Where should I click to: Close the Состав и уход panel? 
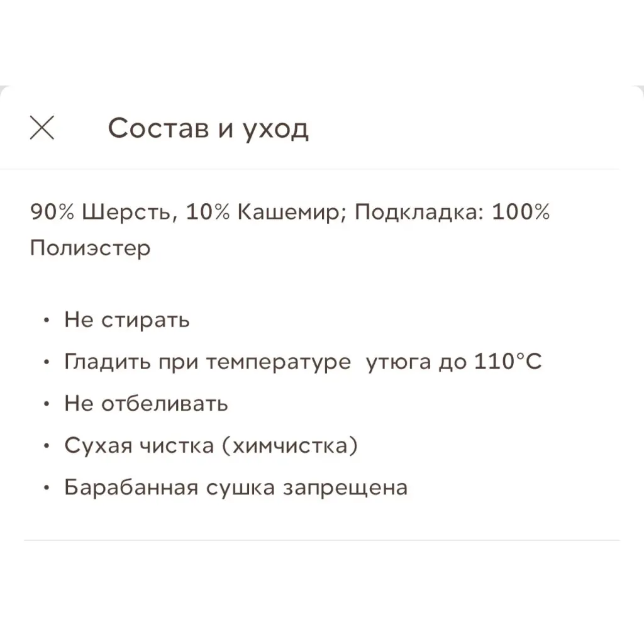click(x=42, y=128)
